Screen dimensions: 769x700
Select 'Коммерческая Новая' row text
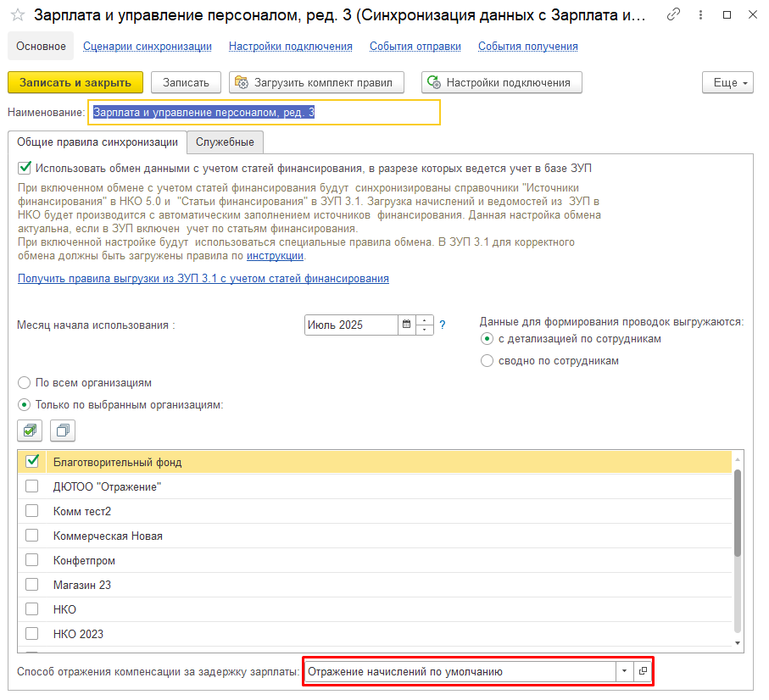(x=108, y=536)
